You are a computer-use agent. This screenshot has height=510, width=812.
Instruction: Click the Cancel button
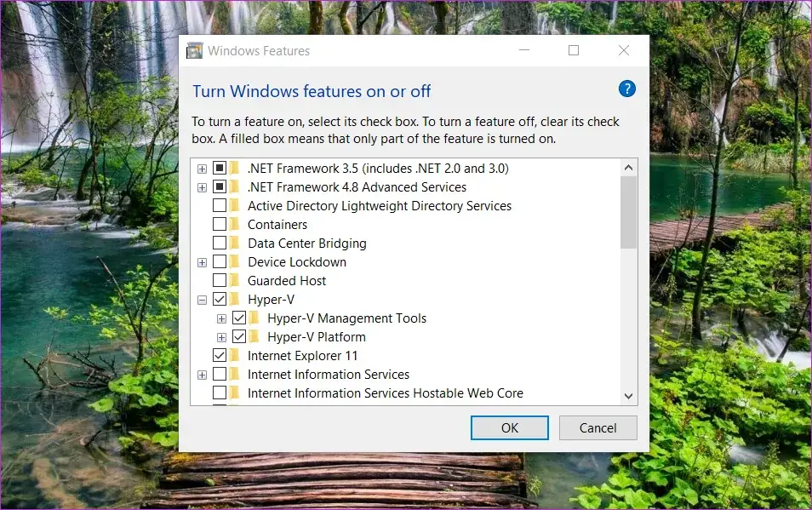coord(598,427)
